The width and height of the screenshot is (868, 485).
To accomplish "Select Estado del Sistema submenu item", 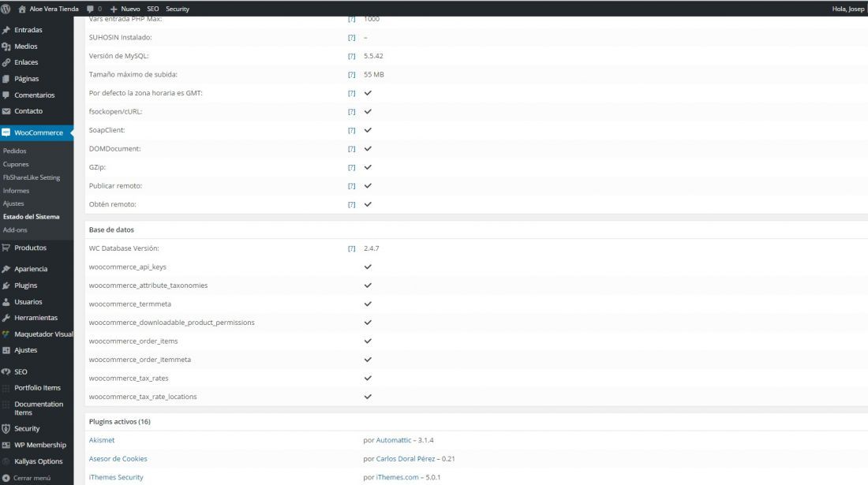I will click(31, 217).
